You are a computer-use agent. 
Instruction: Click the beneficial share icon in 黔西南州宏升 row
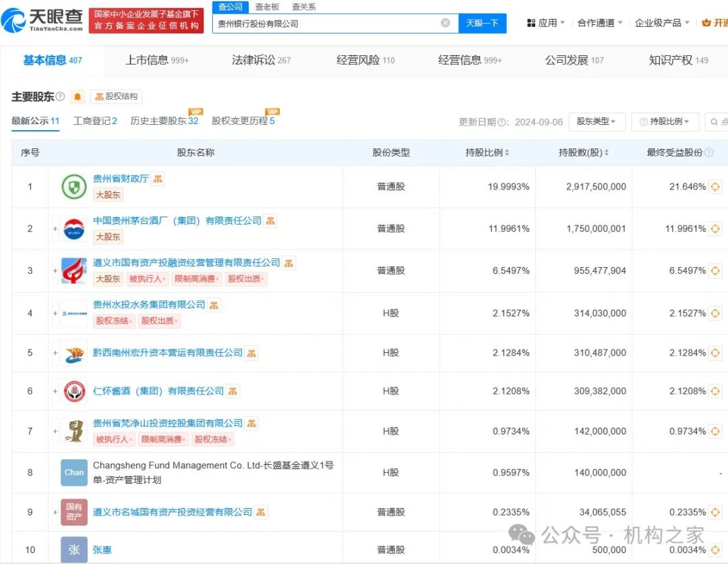tap(715, 353)
